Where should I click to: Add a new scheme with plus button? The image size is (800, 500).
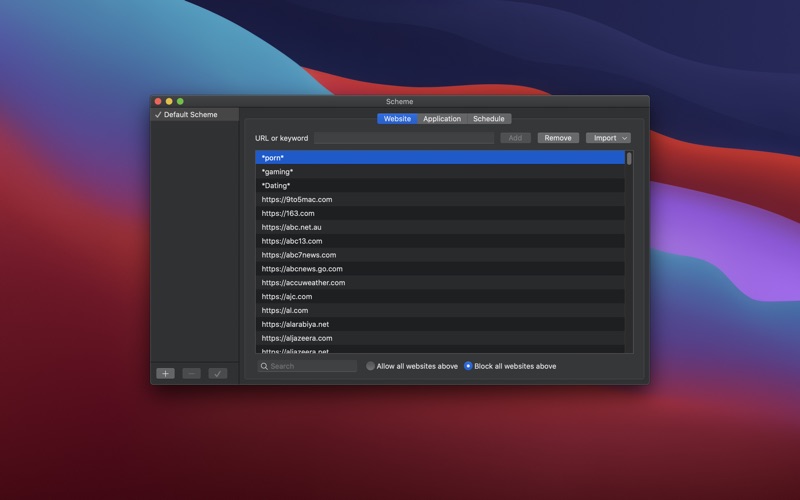tap(165, 373)
